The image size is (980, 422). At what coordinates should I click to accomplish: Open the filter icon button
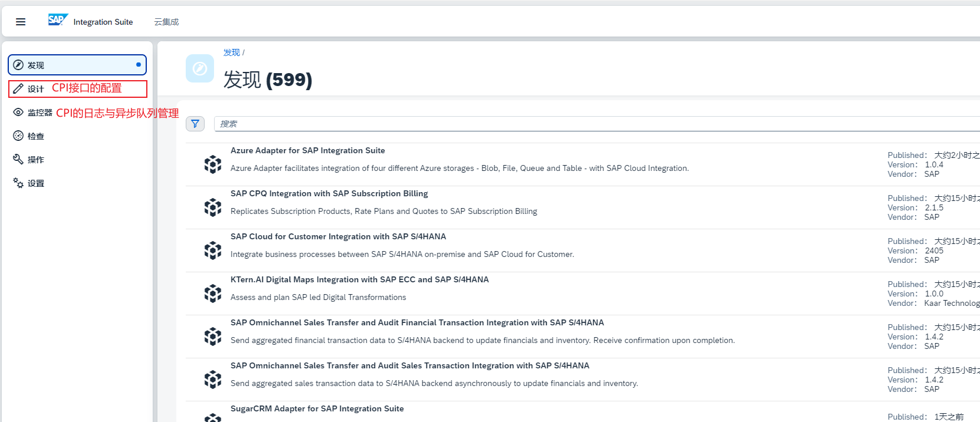pyautogui.click(x=195, y=124)
